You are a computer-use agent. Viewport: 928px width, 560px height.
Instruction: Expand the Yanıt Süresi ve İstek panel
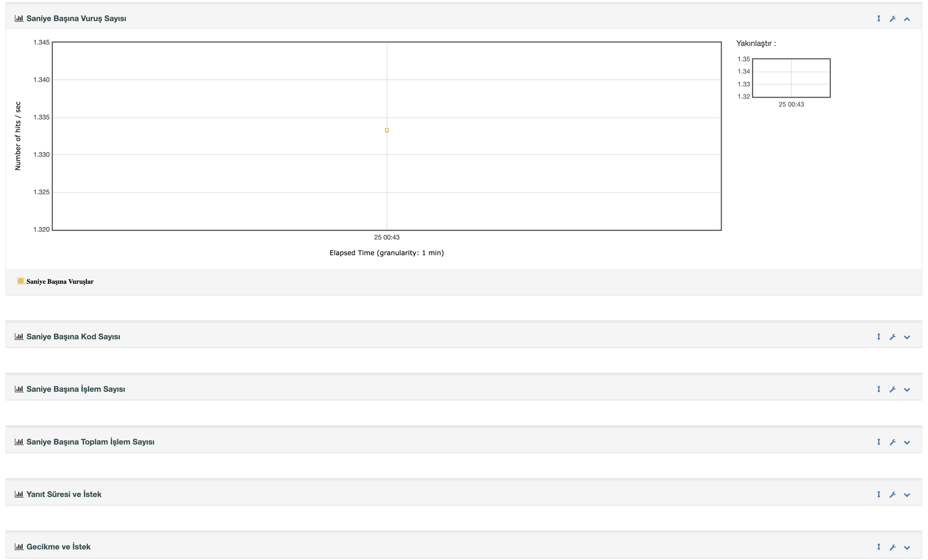coord(907,495)
